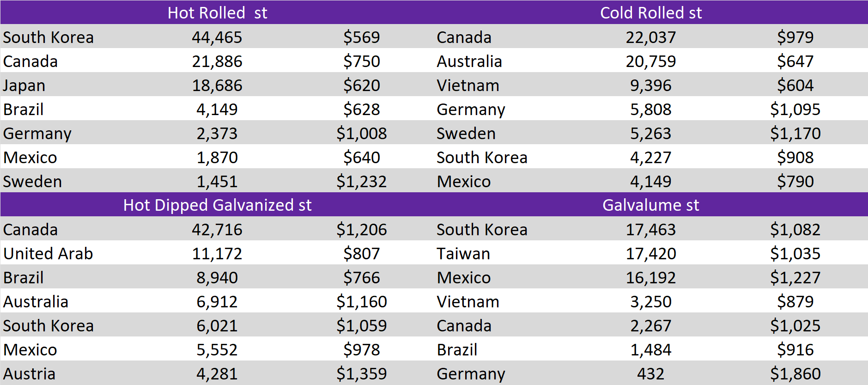This screenshot has height=385, width=868.
Task: Select the $1,095 Germany price cell
Action: tap(795, 109)
